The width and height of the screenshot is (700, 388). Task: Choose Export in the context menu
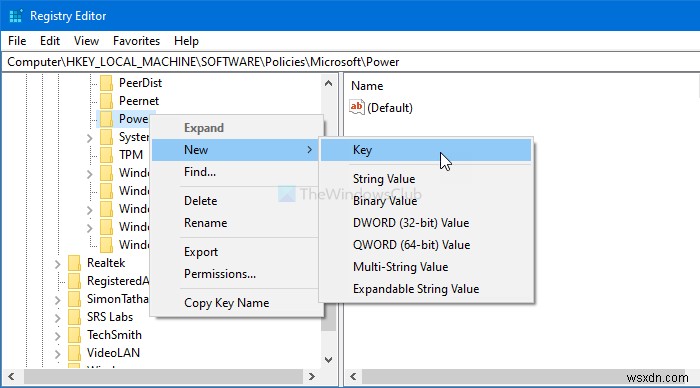tap(235, 252)
